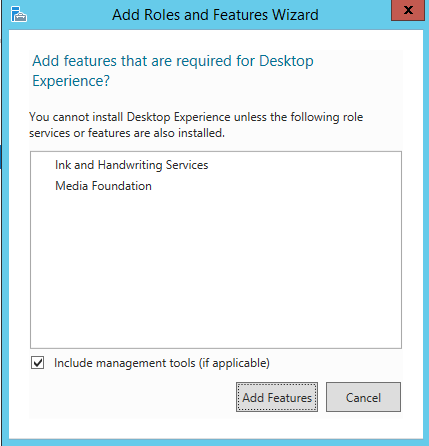This screenshot has width=429, height=446.
Task: Close the Add Roles and Features Wizard
Action: pyautogui.click(x=407, y=10)
